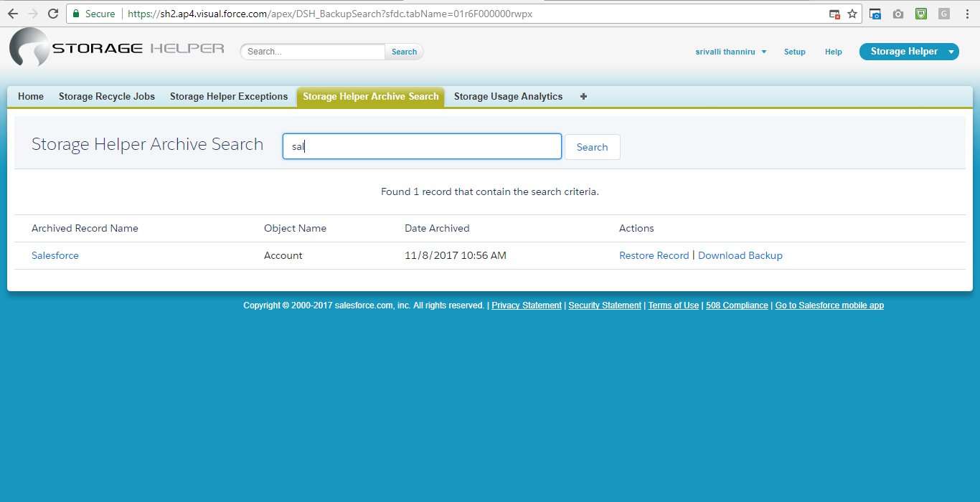This screenshot has height=502, width=980.
Task: Click the 'Date Archived' column header
Action: (437, 228)
